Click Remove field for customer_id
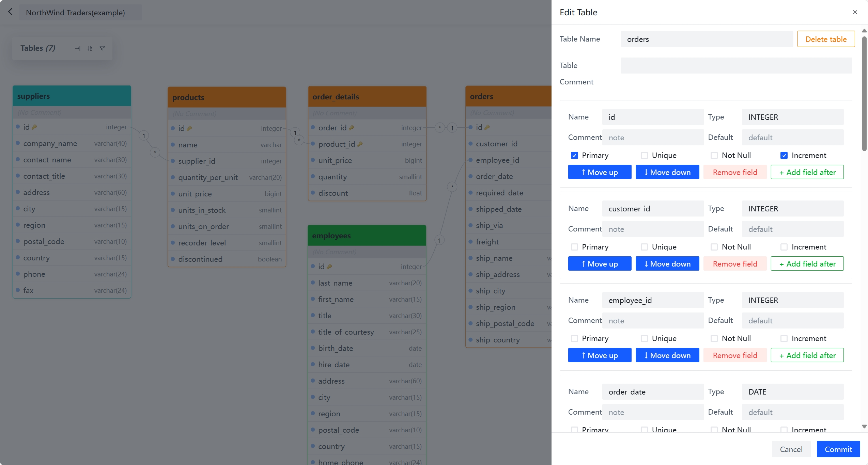The width and height of the screenshot is (868, 465). 735,264
